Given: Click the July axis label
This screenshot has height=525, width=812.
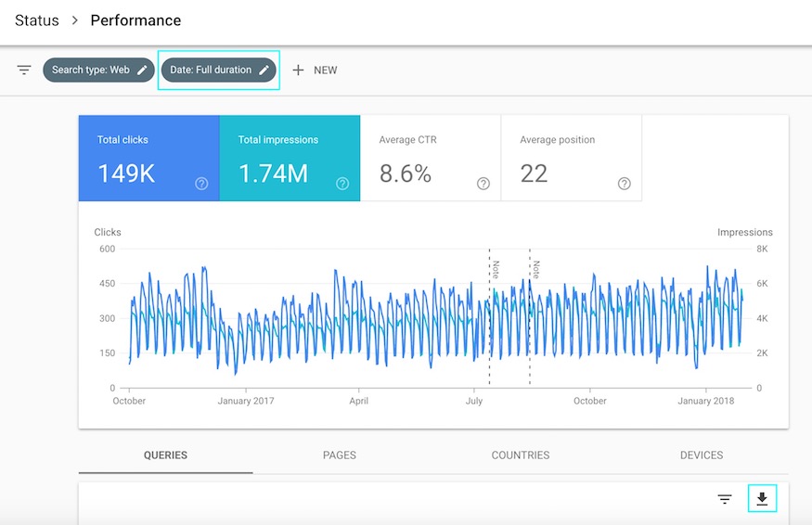Looking at the screenshot, I should (474, 401).
